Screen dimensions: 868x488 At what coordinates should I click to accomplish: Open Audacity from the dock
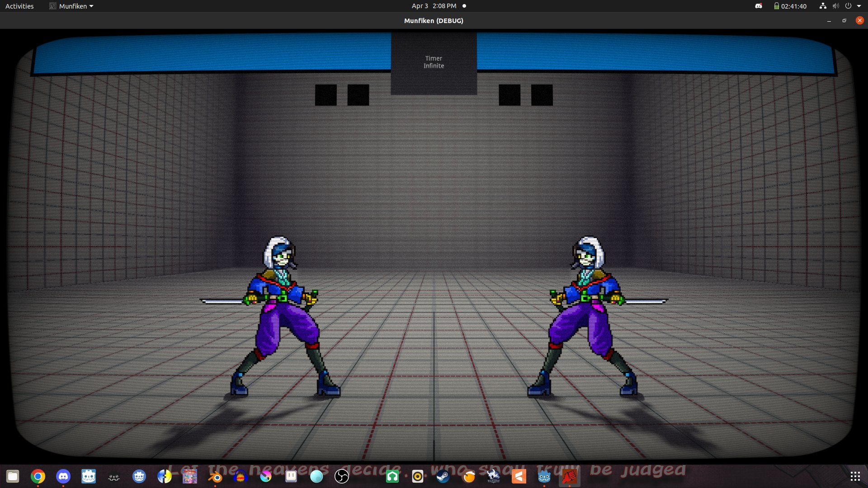tap(241, 476)
